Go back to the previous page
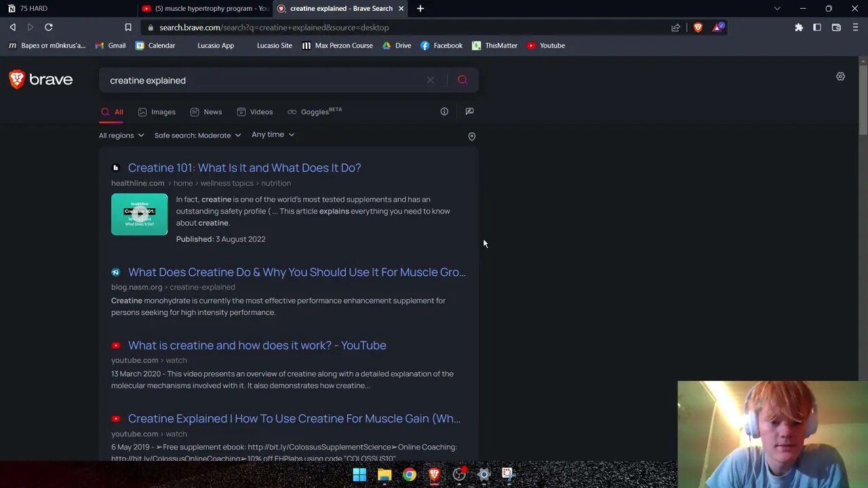The height and width of the screenshot is (488, 868). pos(12,27)
